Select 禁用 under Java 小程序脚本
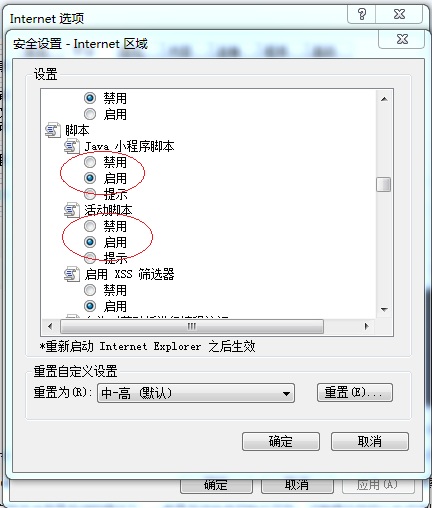 (90, 162)
